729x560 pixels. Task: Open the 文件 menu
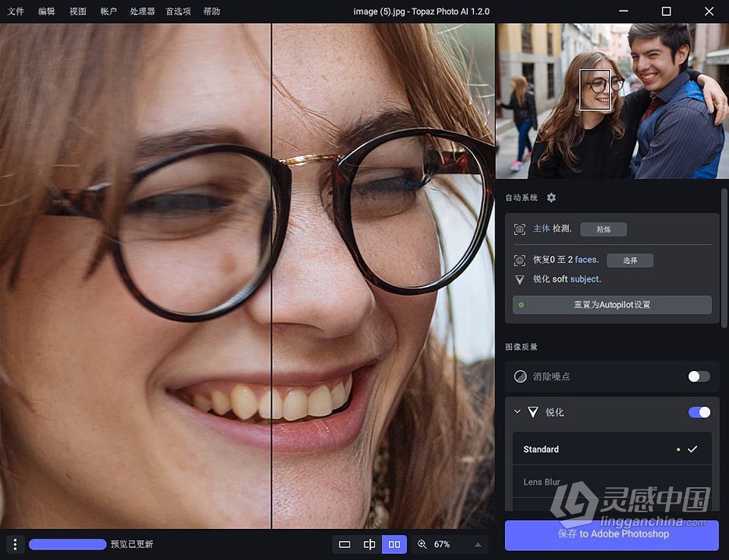[x=15, y=11]
